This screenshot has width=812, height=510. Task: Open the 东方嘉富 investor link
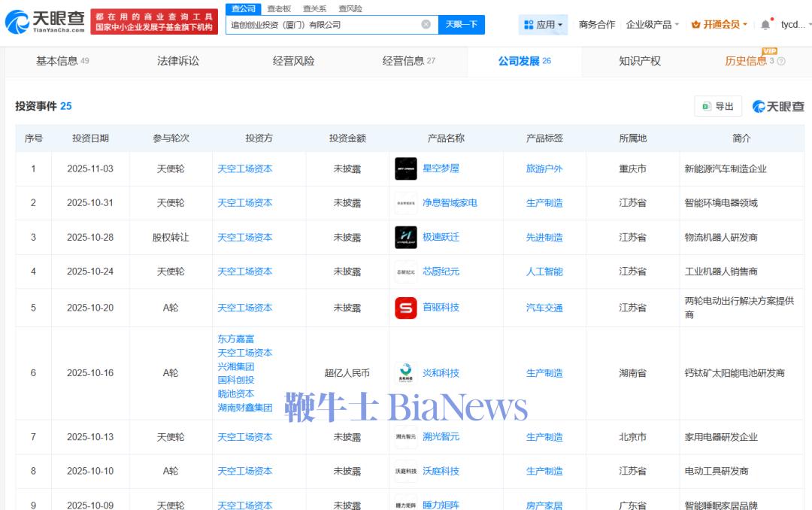(236, 339)
